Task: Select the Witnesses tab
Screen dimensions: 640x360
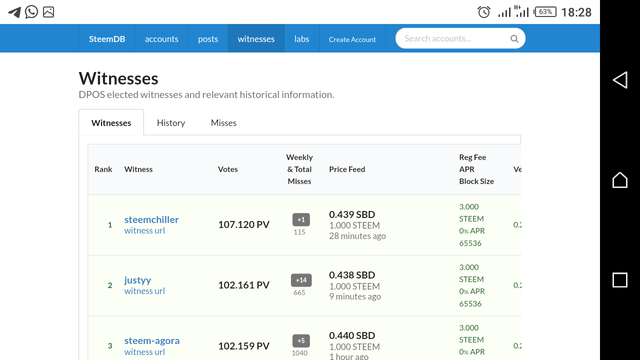Action: (111, 123)
